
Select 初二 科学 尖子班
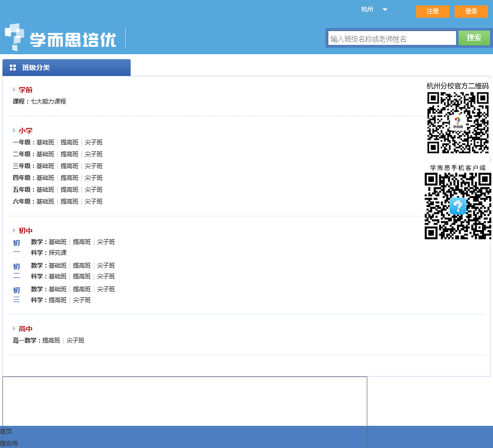(106, 276)
